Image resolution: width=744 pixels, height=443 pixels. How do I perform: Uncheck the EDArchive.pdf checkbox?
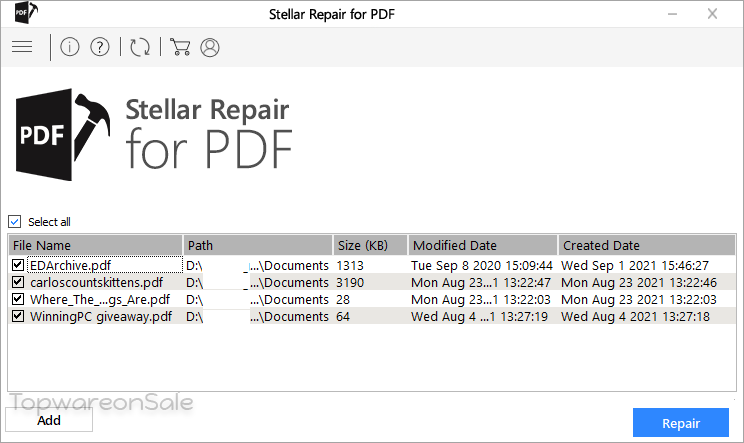pyautogui.click(x=18, y=265)
